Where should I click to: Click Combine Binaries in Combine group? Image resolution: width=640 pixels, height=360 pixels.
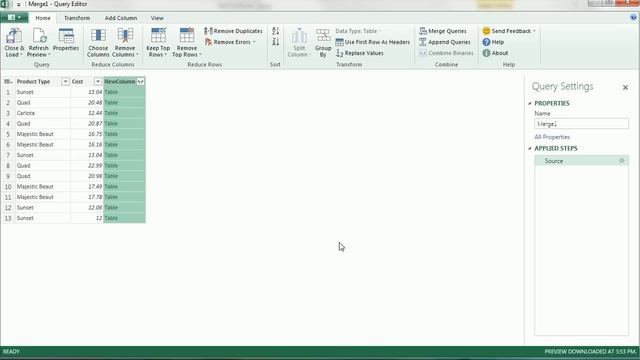pos(446,53)
